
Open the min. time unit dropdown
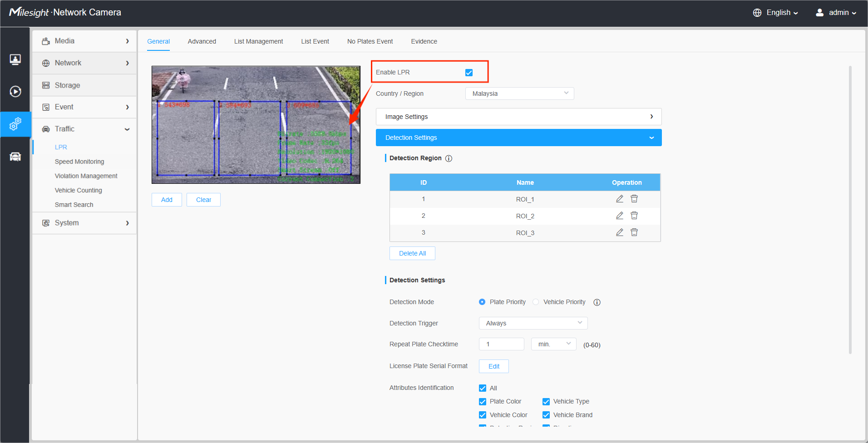point(554,344)
